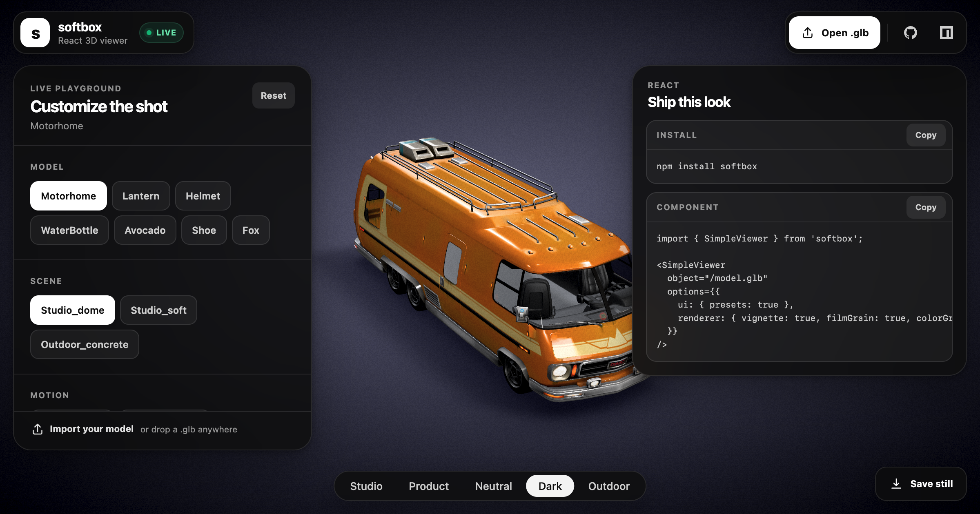This screenshot has height=514, width=980.
Task: Open the GitHub repository icon
Action: tap(911, 33)
